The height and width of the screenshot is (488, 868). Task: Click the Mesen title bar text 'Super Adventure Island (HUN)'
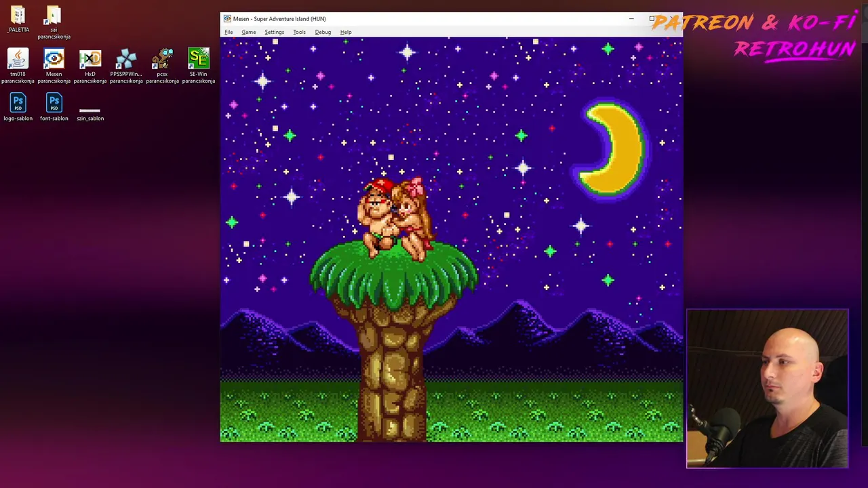coord(290,19)
